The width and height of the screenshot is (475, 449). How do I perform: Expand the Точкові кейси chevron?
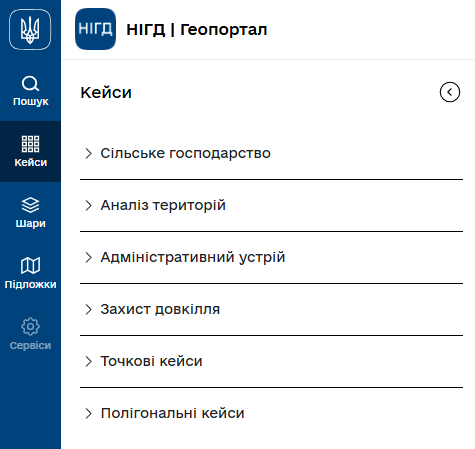point(88,361)
